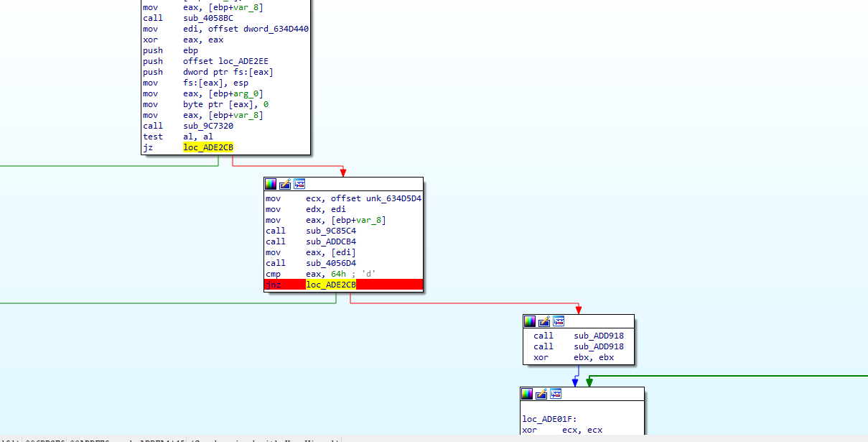868x442 pixels.
Task: Click group nodes icon on the loc_ADE01F block
Action: pos(556,393)
